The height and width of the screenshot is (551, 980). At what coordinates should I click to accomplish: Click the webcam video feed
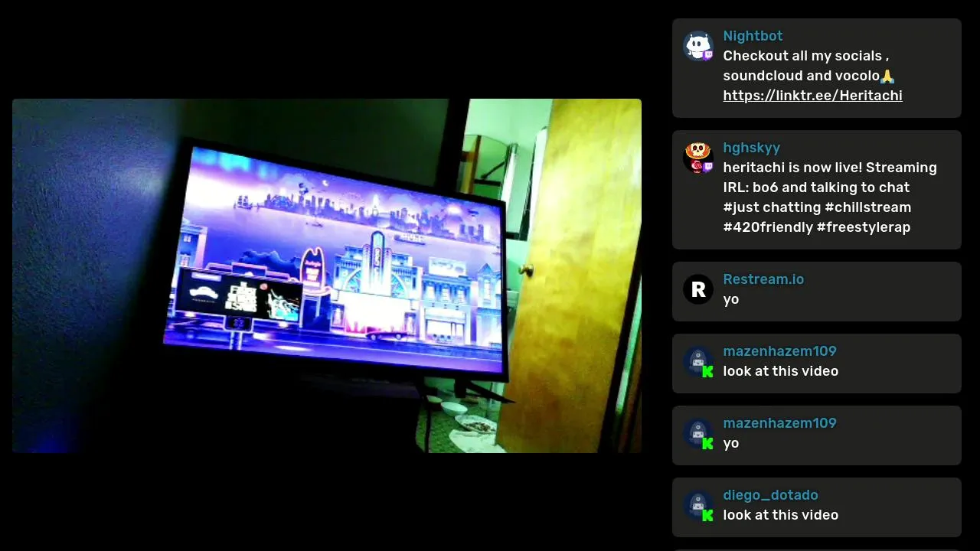click(327, 275)
